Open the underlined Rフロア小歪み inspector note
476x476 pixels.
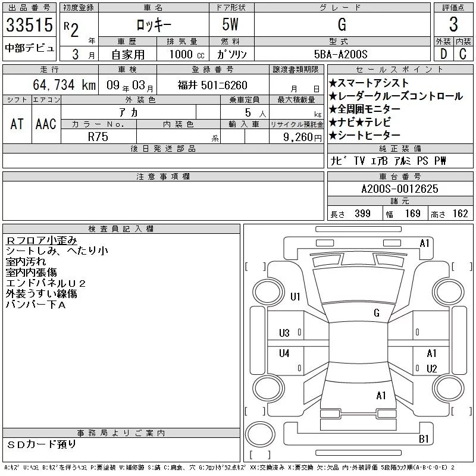(x=41, y=240)
